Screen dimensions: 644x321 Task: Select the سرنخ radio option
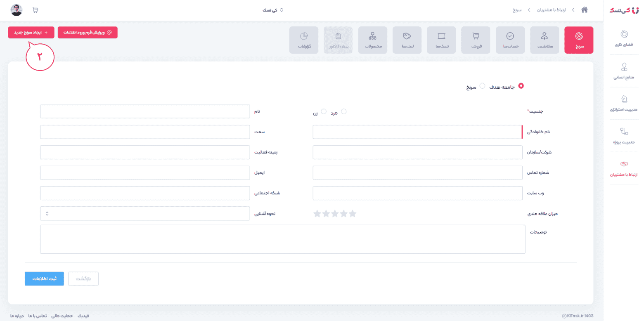pyautogui.click(x=482, y=86)
